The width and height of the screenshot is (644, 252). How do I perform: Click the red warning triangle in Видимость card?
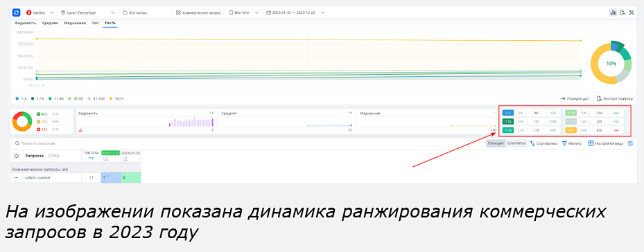[x=80, y=131]
